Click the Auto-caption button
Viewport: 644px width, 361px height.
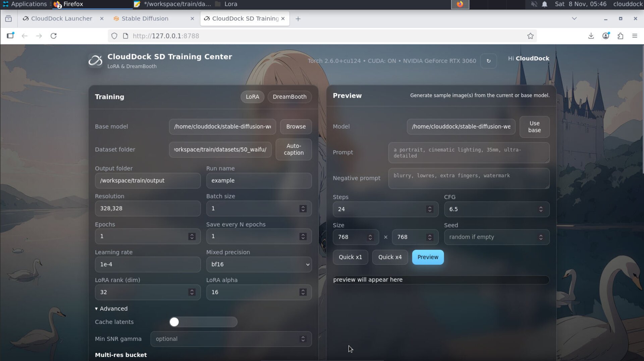pos(293,149)
